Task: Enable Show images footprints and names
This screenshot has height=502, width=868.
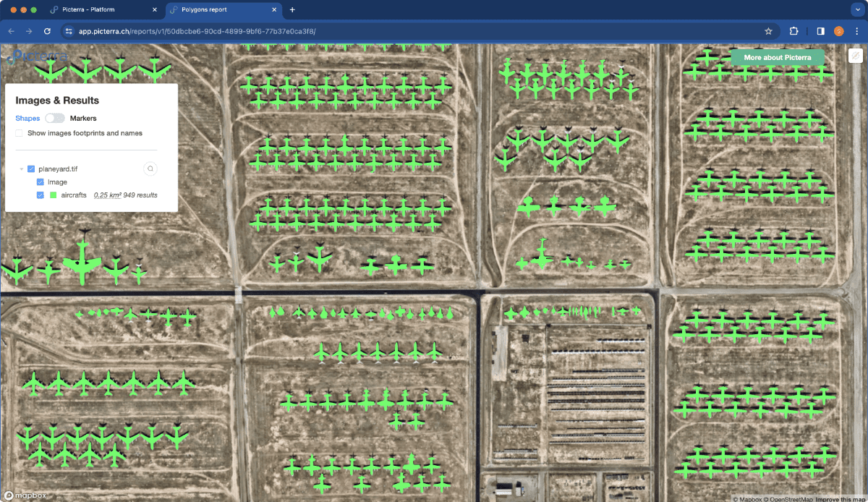Action: click(19, 133)
